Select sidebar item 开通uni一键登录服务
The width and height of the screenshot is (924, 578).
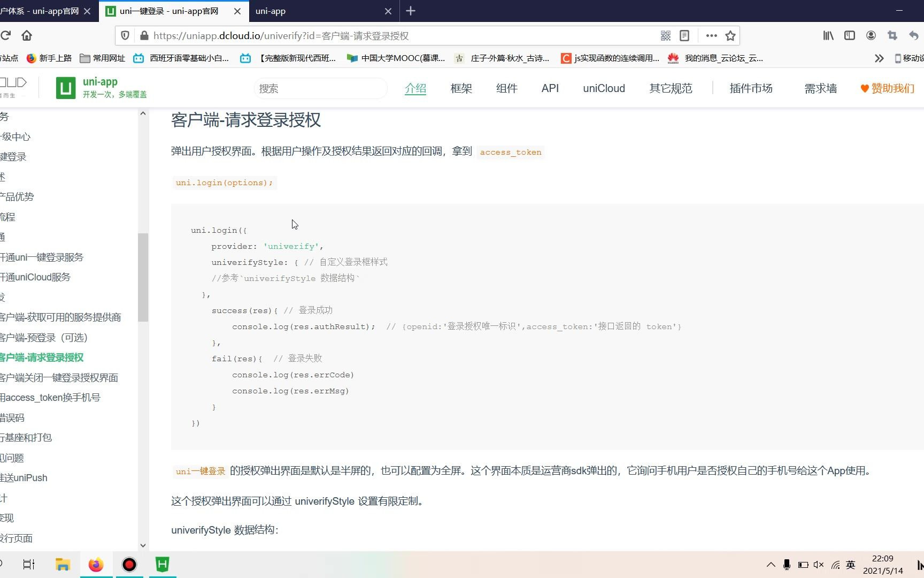pyautogui.click(x=42, y=257)
